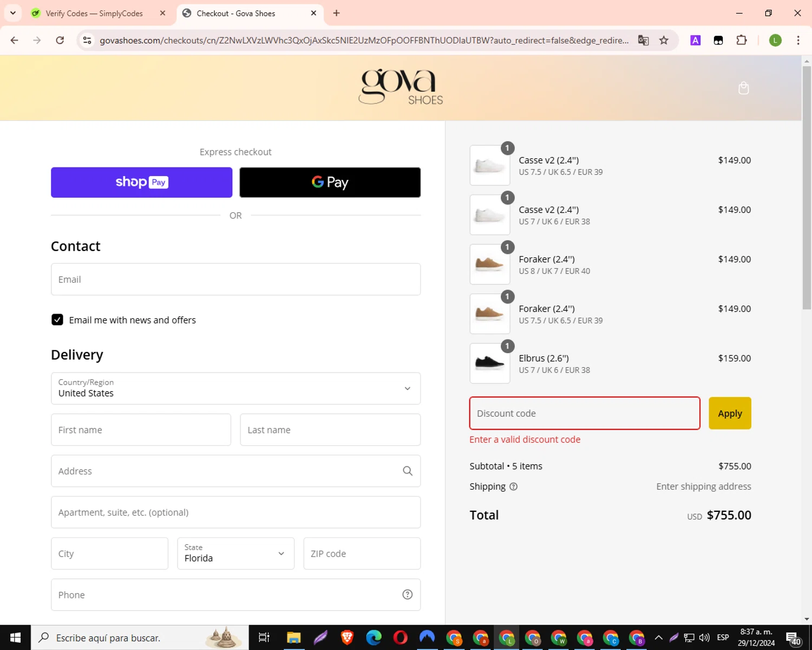Open Task View on the taskbar
The image size is (812, 650).
(x=264, y=638)
